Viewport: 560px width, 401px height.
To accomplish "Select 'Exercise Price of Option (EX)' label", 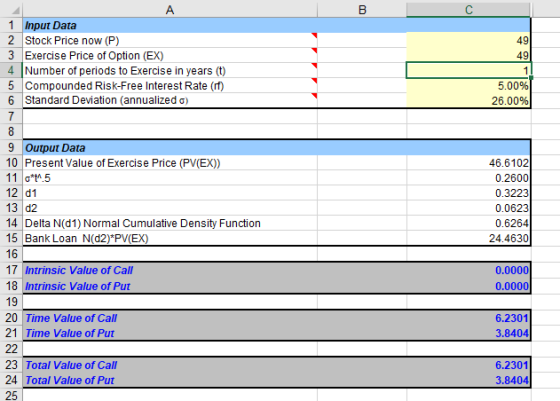I will (x=170, y=55).
